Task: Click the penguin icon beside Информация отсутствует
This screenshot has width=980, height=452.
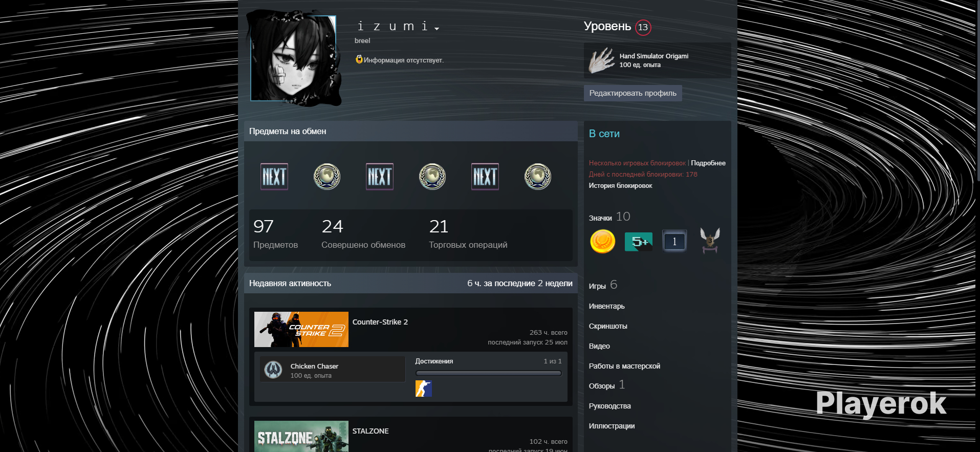Action: coord(359,59)
